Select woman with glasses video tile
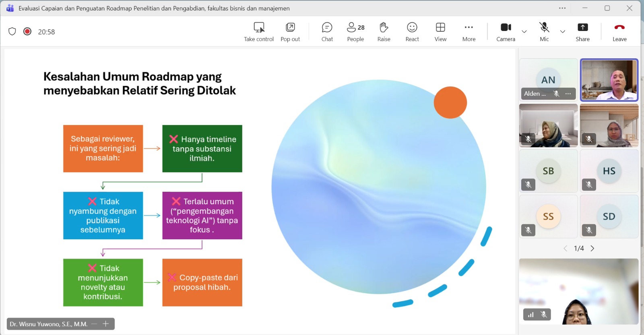 point(609,125)
